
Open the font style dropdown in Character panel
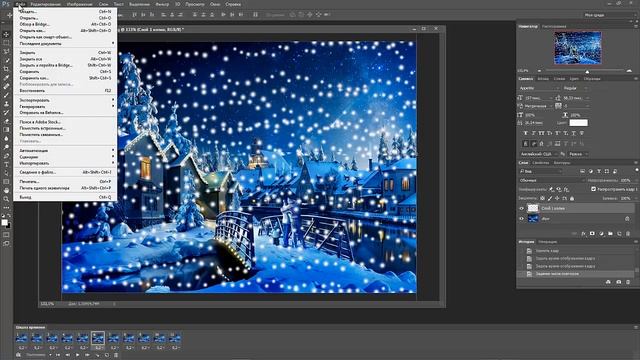click(x=576, y=88)
